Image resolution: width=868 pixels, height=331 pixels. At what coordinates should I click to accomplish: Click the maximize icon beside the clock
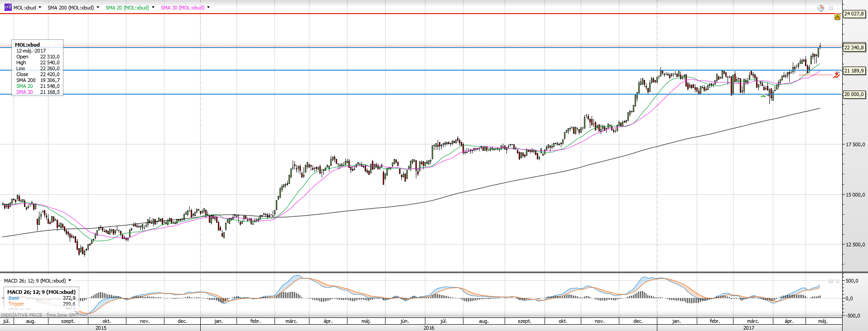click(x=831, y=8)
